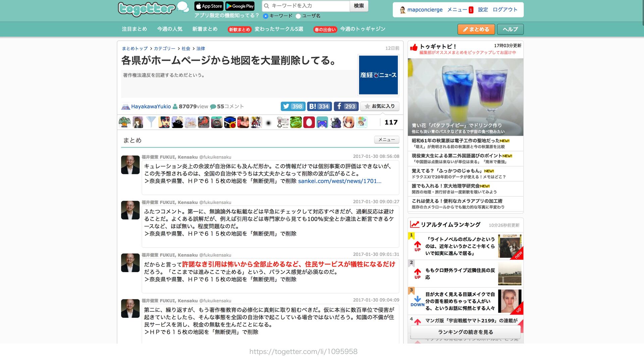Share on Twitter with 398 count
This screenshot has height=362, width=644.
click(x=293, y=106)
